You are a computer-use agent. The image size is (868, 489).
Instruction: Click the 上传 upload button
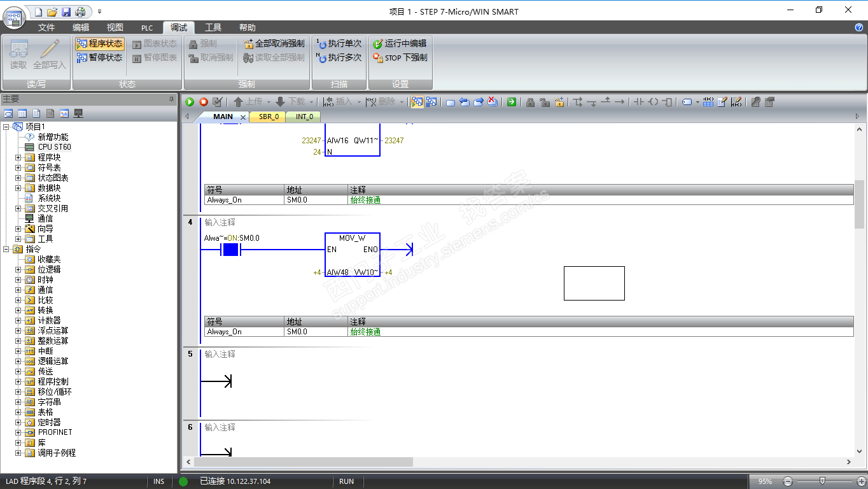(249, 102)
